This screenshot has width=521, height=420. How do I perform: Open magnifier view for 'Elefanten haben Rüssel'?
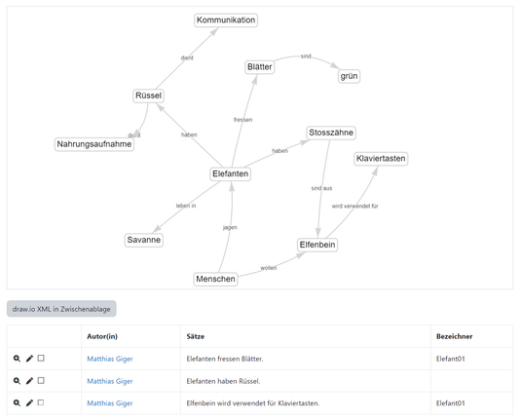[x=17, y=381]
